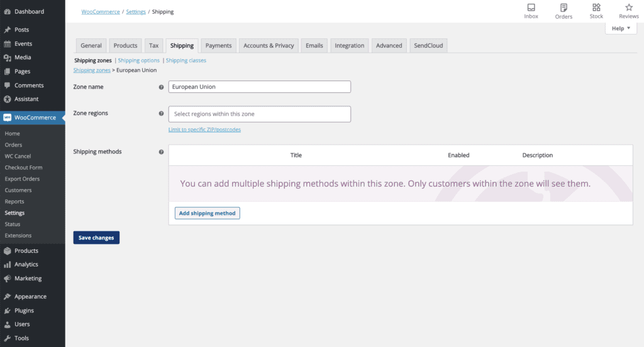Image resolution: width=644 pixels, height=347 pixels.
Task: Open the Shipping classes sub-link
Action: 186,60
